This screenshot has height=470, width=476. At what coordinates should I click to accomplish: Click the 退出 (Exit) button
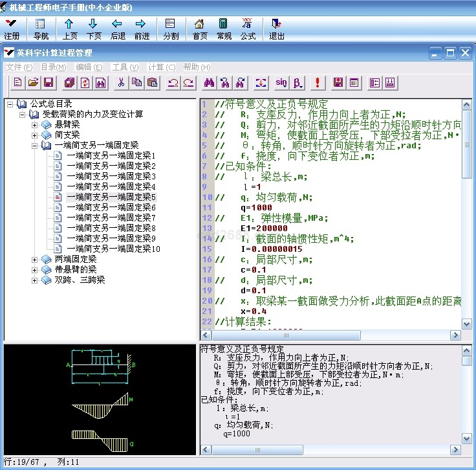(276, 28)
